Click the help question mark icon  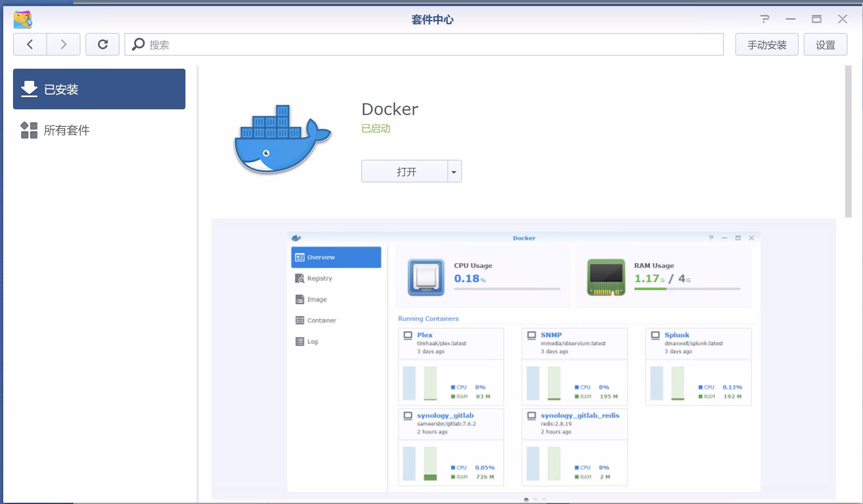[765, 19]
